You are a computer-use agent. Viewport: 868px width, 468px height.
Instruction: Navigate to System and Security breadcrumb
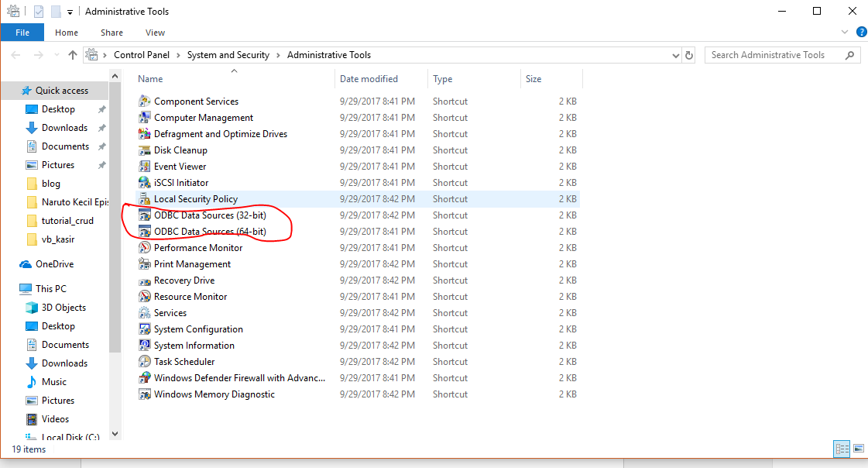point(228,55)
